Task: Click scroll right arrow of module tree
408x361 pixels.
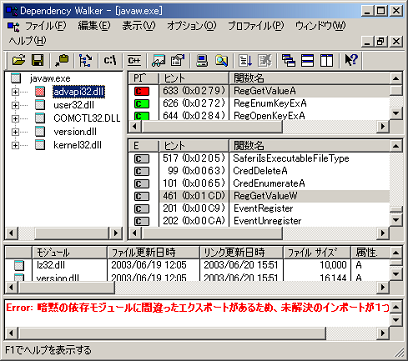Action: click(x=116, y=233)
